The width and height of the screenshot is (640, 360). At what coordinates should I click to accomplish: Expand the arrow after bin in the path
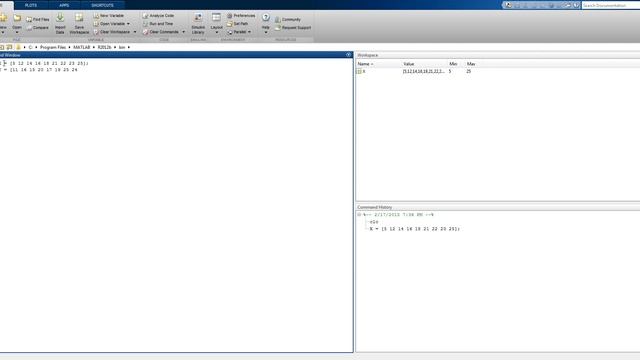[x=129, y=47]
